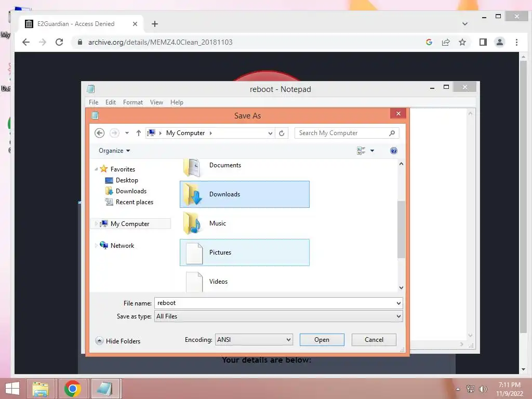Close the Save As dialog
Viewport: 532px width, 399px height.
398,113
